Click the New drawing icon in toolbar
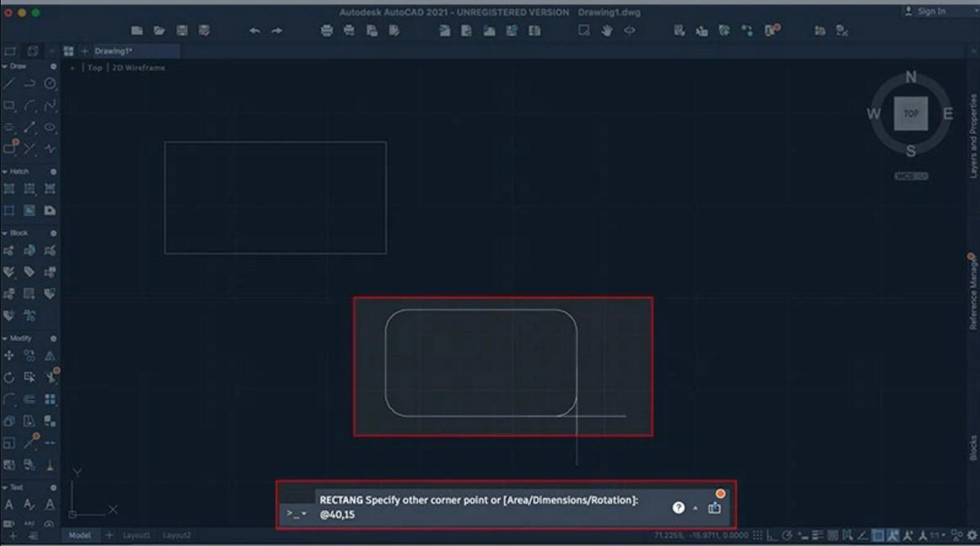The image size is (980, 546). pyautogui.click(x=137, y=30)
